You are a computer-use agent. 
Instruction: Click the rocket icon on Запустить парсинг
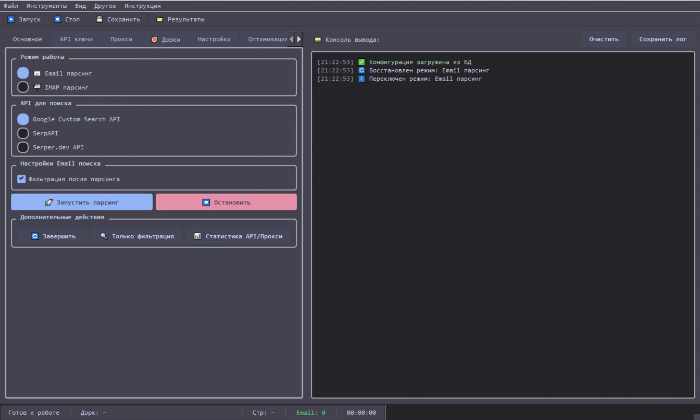[49, 202]
